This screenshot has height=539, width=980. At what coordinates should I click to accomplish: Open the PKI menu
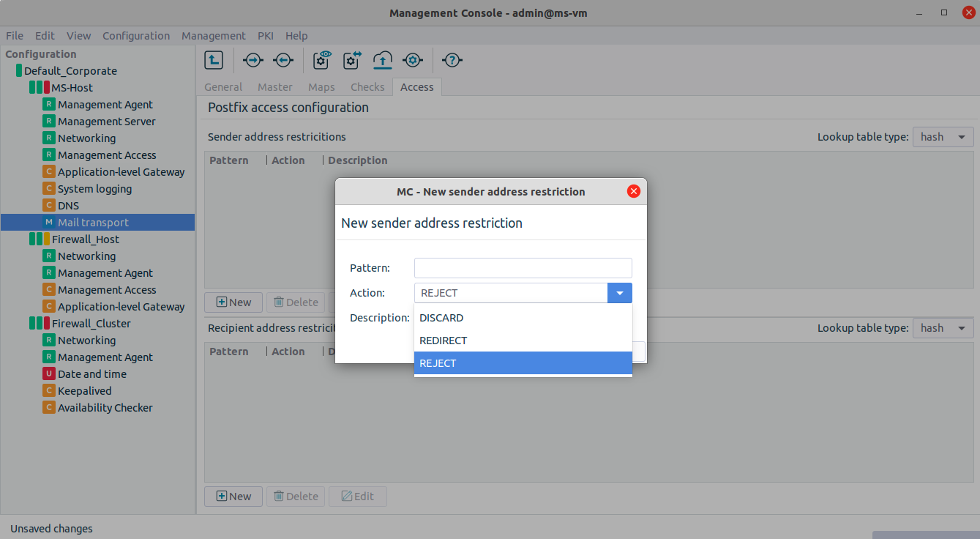(265, 35)
